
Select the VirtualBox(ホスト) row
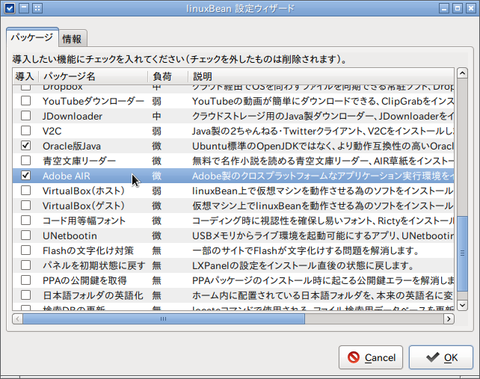click(233, 191)
